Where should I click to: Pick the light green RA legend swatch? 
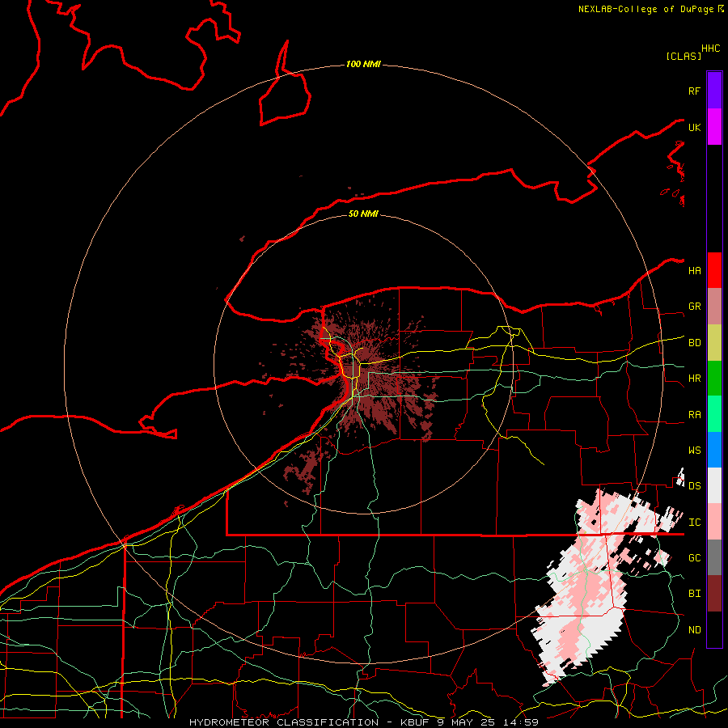coord(714,414)
